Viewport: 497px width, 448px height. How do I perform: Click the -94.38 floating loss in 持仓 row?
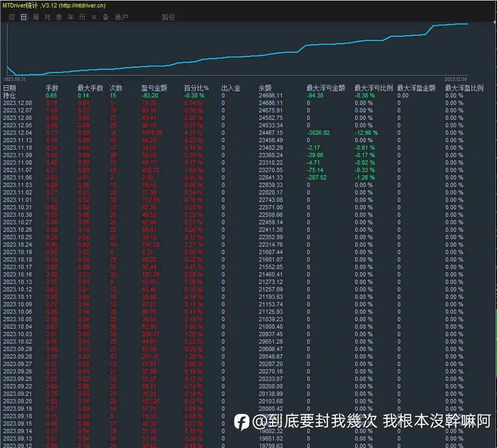pyautogui.click(x=315, y=95)
